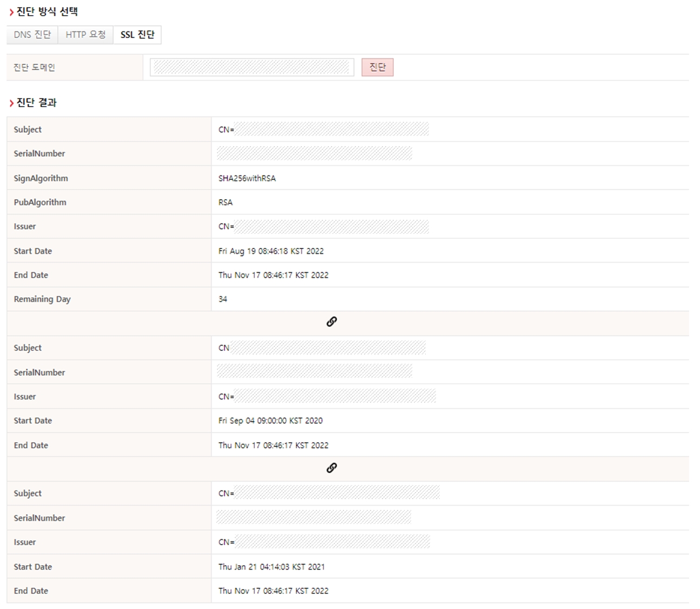Click the Thu Jan 21 2021 start date
700x609 pixels.
pyautogui.click(x=272, y=567)
